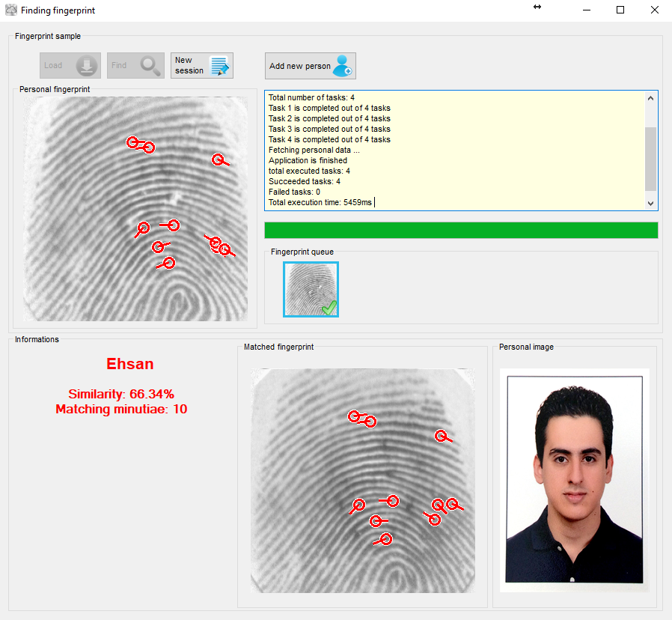Click the personal image photo

(x=575, y=480)
